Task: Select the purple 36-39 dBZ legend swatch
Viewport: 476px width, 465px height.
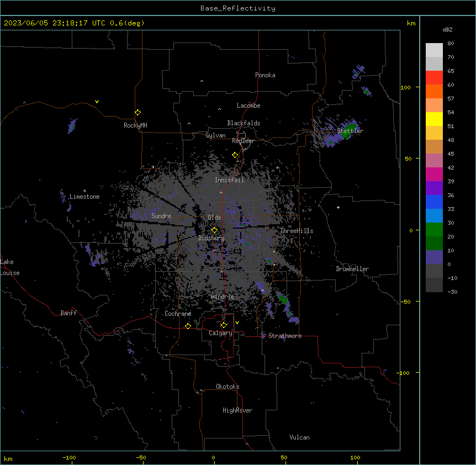Action: [x=434, y=188]
